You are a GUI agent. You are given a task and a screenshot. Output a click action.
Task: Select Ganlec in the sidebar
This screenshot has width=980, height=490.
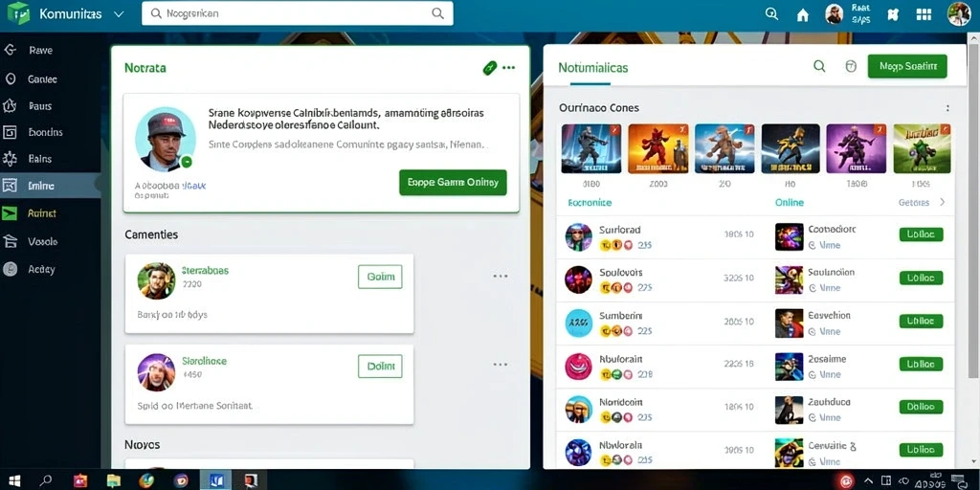point(50,79)
